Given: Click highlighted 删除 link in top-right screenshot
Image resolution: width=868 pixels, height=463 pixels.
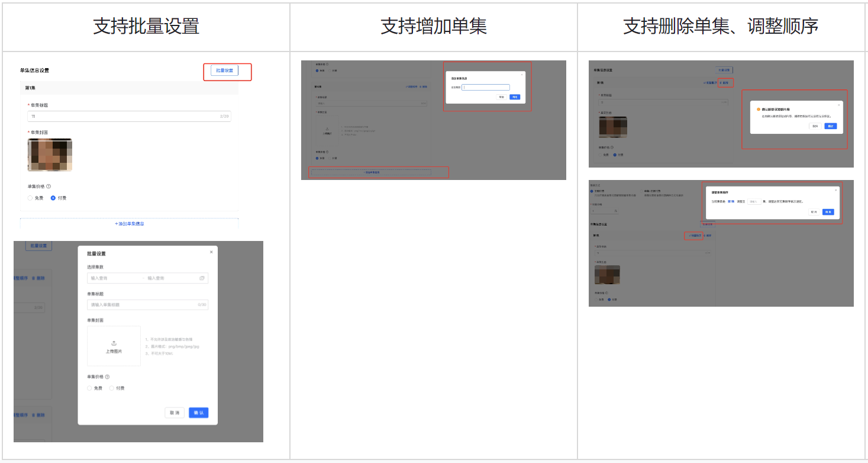Looking at the screenshot, I should (x=724, y=83).
